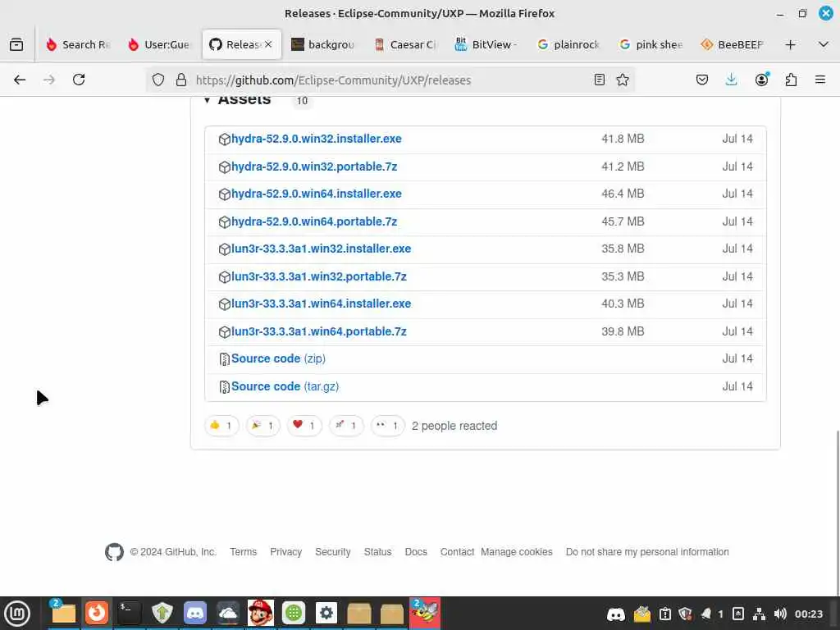Download lun3r-33.3.3a1.win64.installer.exe

point(321,304)
